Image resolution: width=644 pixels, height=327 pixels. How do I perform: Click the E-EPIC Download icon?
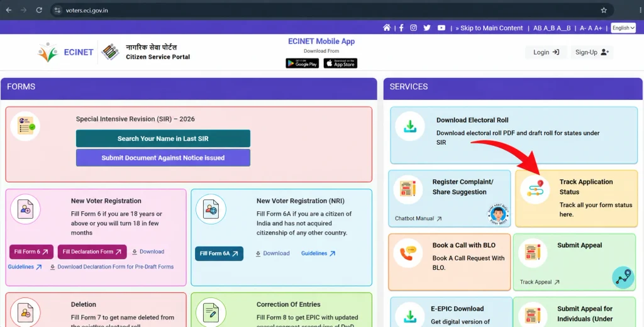click(x=410, y=316)
